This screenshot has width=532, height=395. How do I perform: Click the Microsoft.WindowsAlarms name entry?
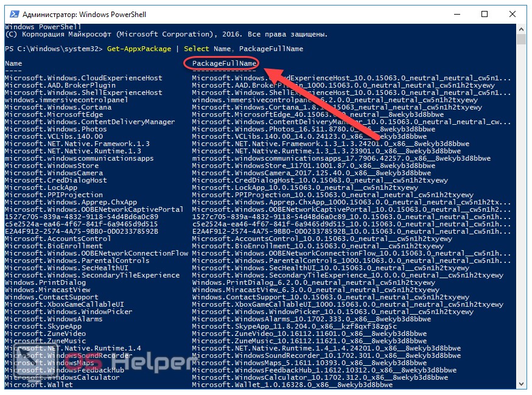[x=54, y=319]
